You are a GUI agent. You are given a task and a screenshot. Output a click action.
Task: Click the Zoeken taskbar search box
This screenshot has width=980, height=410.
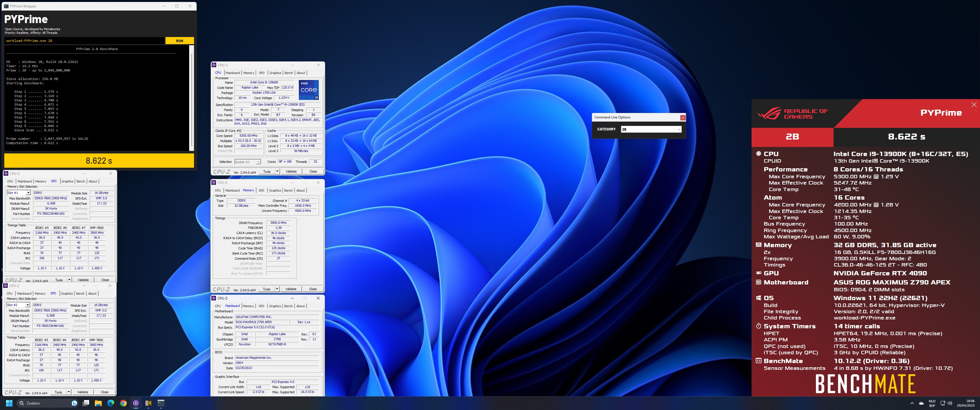(48, 403)
